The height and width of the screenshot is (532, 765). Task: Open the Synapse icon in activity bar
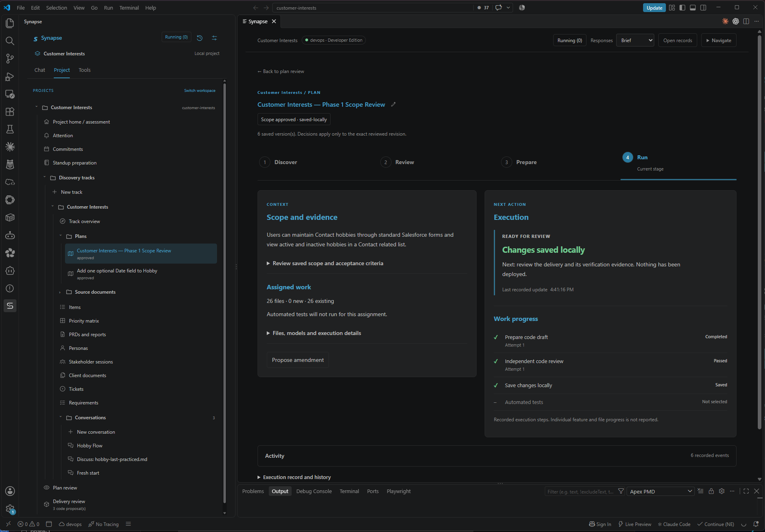(10, 306)
